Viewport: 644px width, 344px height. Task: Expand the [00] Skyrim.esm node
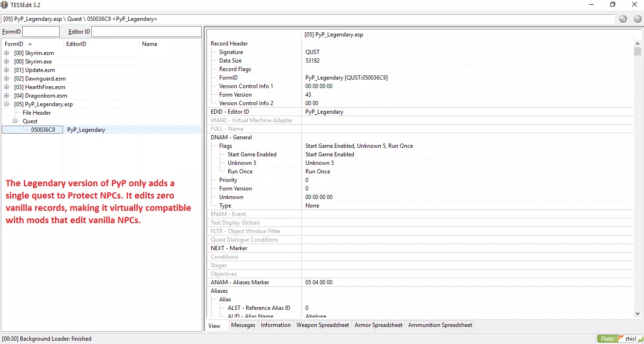[x=7, y=53]
